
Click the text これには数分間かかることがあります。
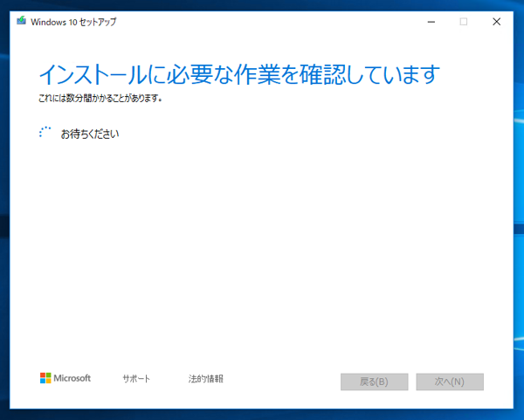tap(100, 99)
